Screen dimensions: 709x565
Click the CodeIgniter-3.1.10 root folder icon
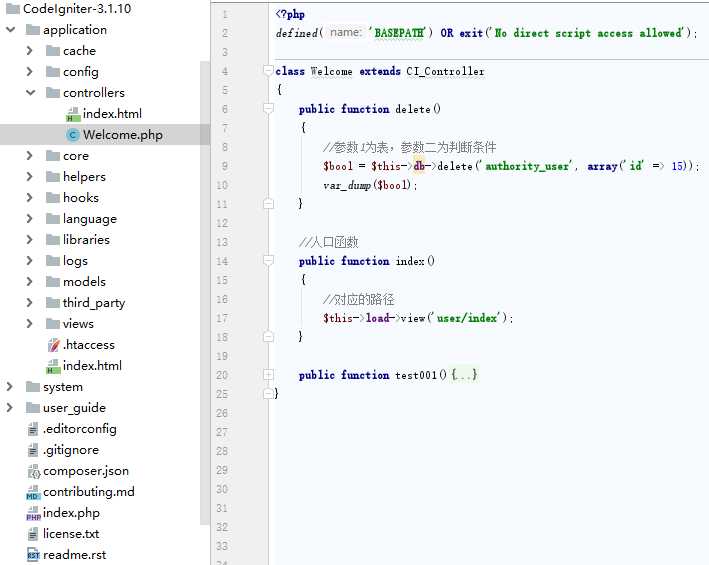click(13, 9)
